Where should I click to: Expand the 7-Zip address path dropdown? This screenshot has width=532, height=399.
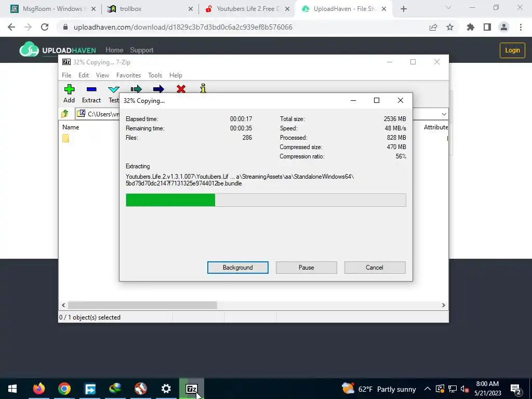pyautogui.click(x=444, y=114)
